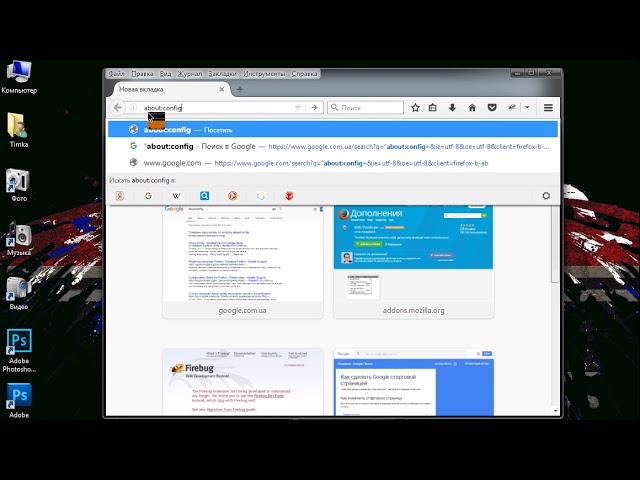Open the Справка menu
Viewport: 640px width, 480px height.
click(304, 74)
